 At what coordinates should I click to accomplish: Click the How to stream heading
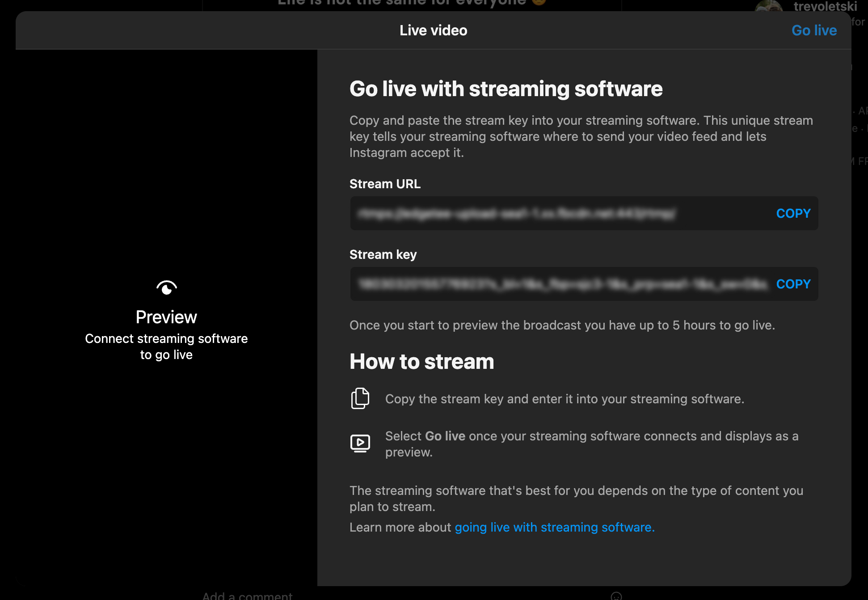[421, 362]
